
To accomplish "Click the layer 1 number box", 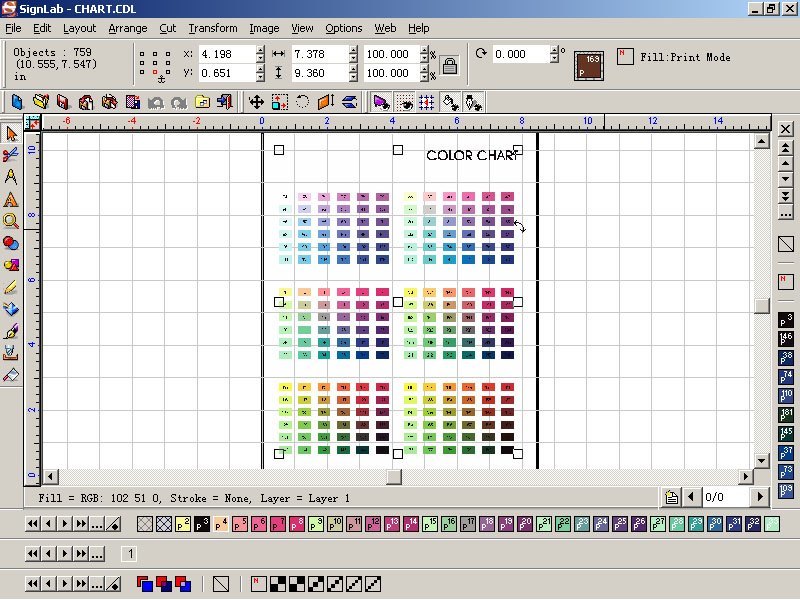I will point(130,554).
